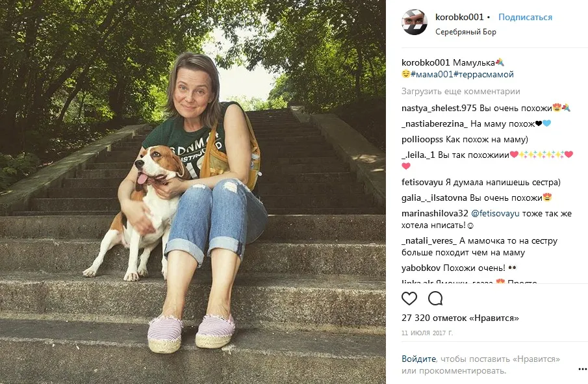Open the @fetisovayu mention link
Viewport: 588px width, 384px height.
[495, 213]
